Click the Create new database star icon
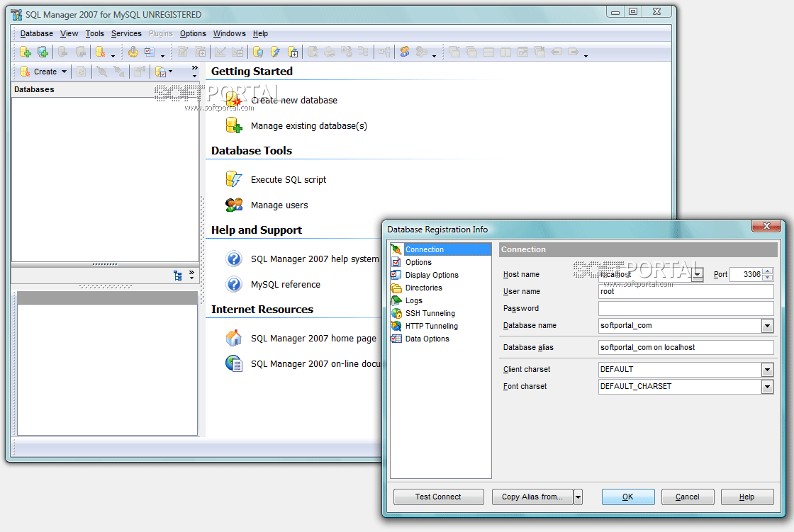Viewport: 794px width, 532px height. tap(233, 100)
